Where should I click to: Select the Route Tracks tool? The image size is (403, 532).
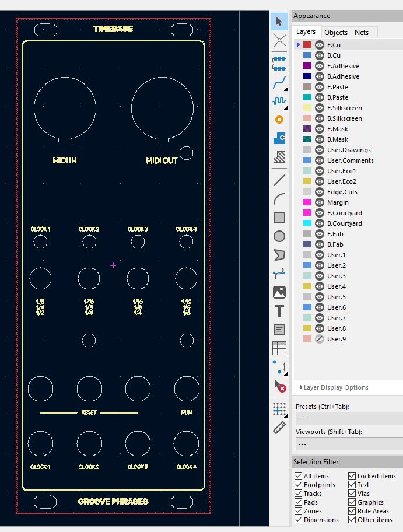[279, 82]
